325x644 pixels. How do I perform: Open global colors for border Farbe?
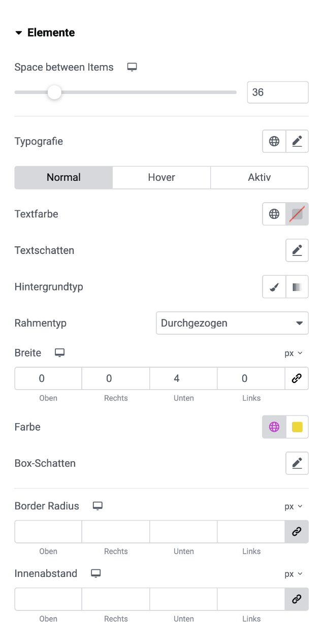pyautogui.click(x=274, y=427)
